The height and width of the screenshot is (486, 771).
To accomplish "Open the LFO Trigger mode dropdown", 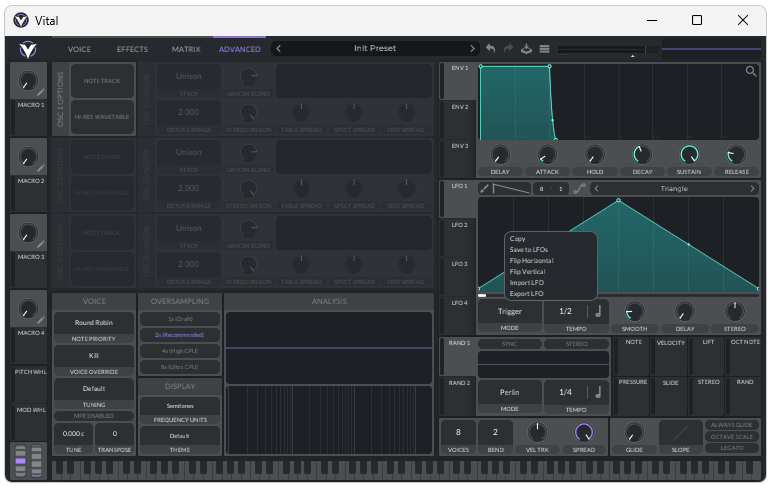I will [509, 311].
